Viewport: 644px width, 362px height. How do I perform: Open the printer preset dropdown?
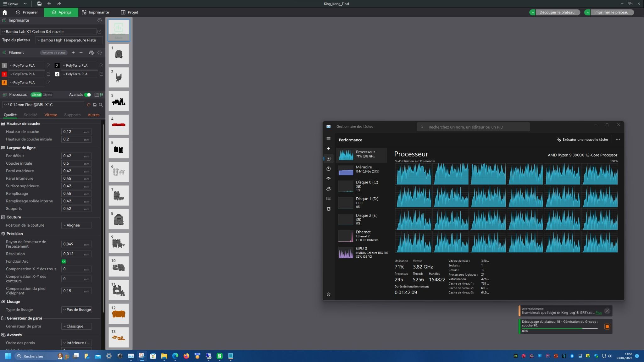(x=49, y=32)
